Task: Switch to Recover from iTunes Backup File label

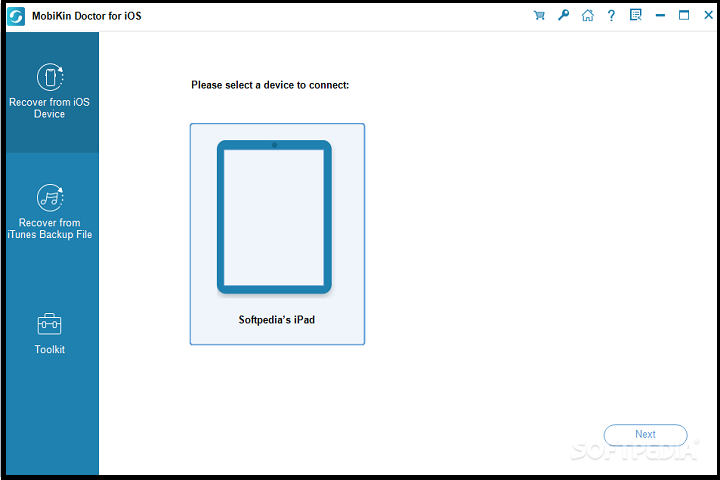Action: coord(50,229)
